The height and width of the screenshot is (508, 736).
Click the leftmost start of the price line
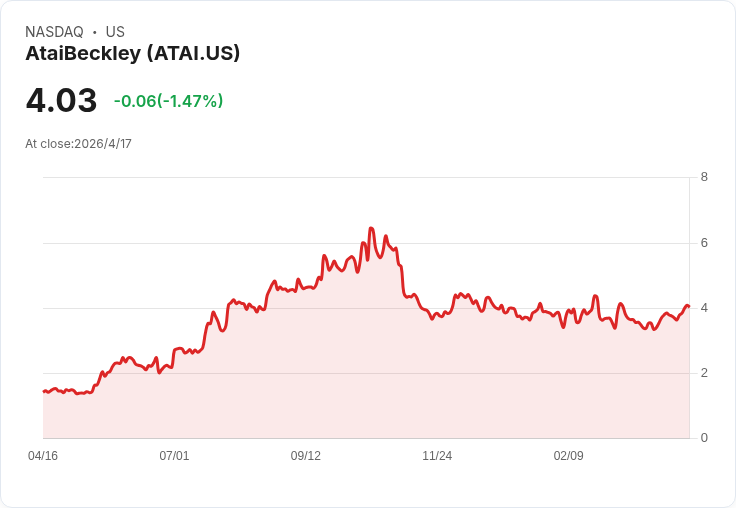tap(43, 391)
